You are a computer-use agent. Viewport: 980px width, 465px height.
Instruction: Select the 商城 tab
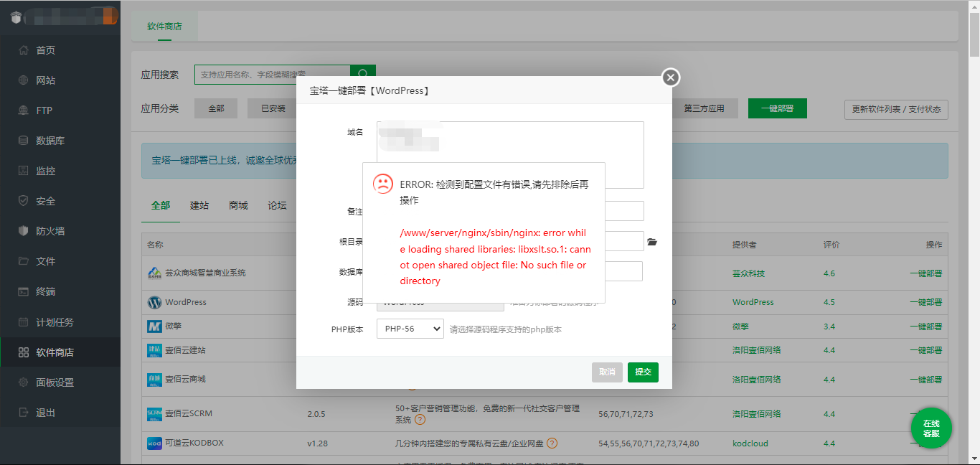click(x=238, y=205)
